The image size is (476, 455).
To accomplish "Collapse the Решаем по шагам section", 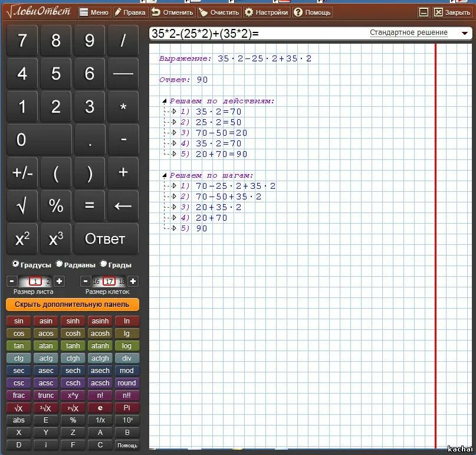I will pos(165,175).
